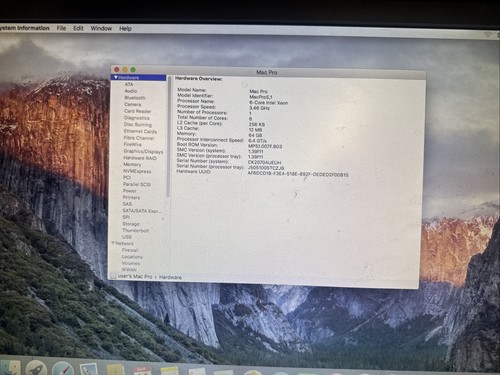Select Camera in the sidebar
This screenshot has height=375, width=500.
click(x=133, y=104)
